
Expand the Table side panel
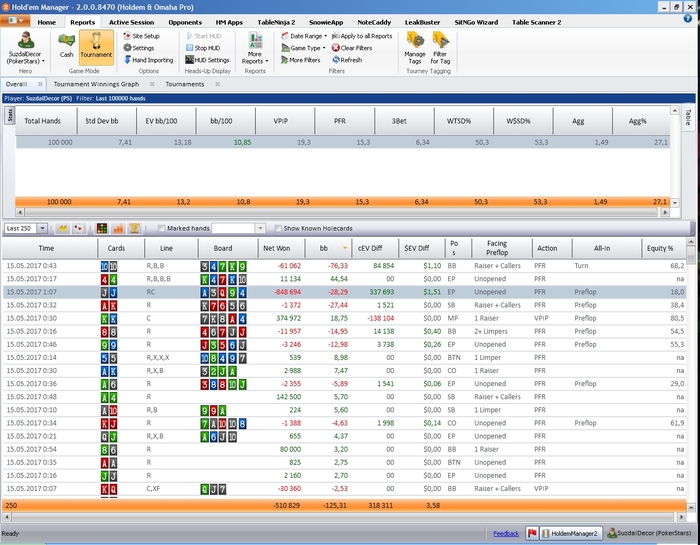(688, 117)
